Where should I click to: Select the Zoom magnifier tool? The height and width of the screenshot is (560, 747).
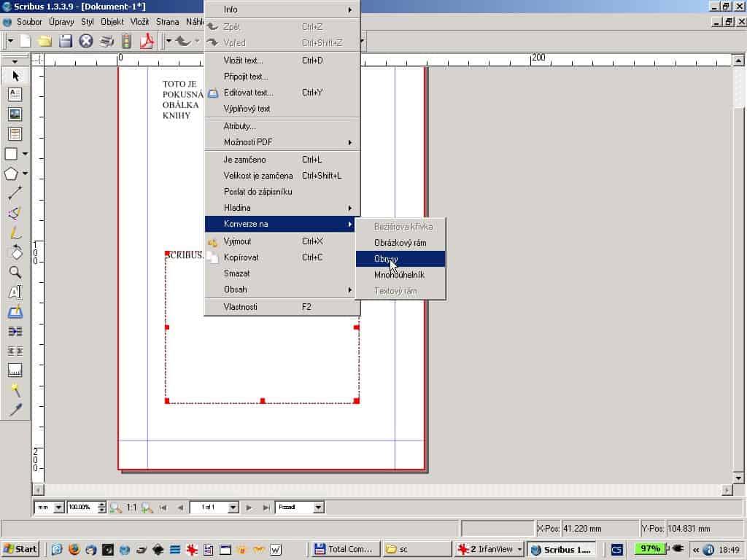(15, 272)
